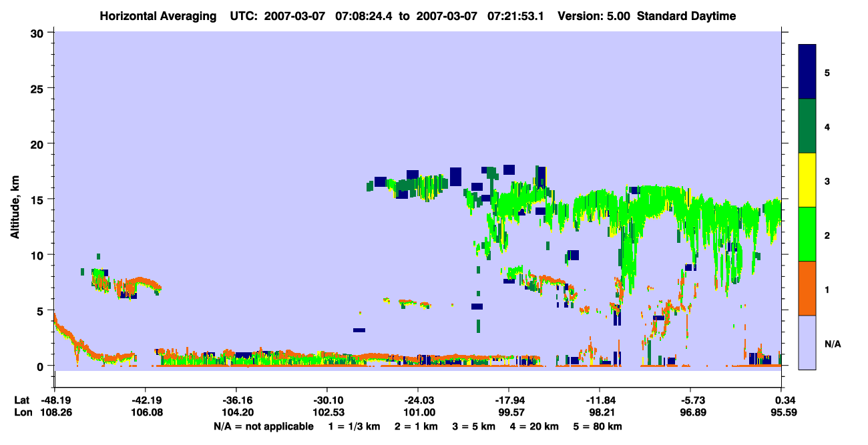Click the 15 altitude tick label
The height and width of the screenshot is (445, 868).
pyautogui.click(x=38, y=199)
